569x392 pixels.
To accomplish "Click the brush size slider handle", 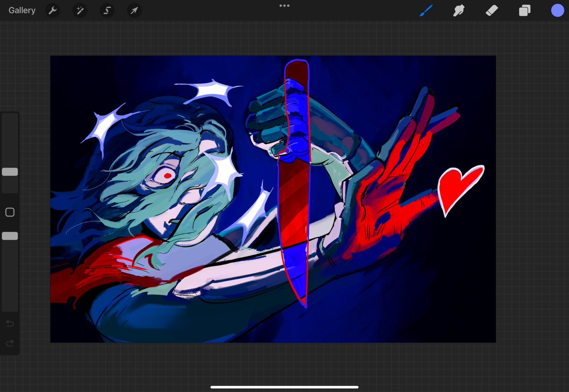I will coord(10,172).
